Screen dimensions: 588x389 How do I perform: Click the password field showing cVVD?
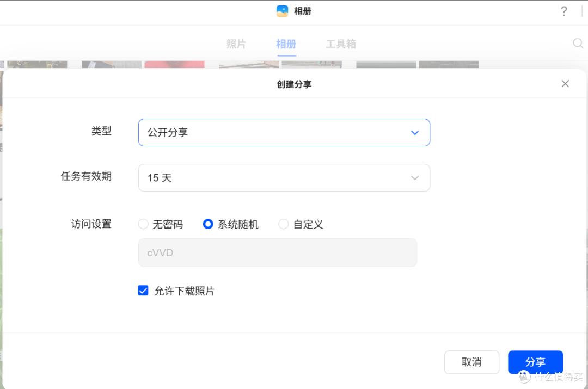point(278,253)
